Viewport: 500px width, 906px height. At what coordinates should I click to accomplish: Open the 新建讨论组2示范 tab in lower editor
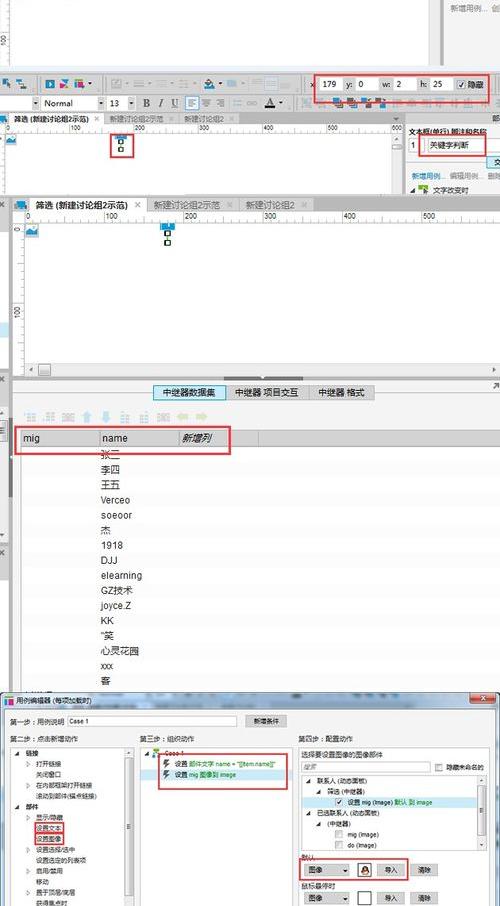pyautogui.click(x=187, y=205)
